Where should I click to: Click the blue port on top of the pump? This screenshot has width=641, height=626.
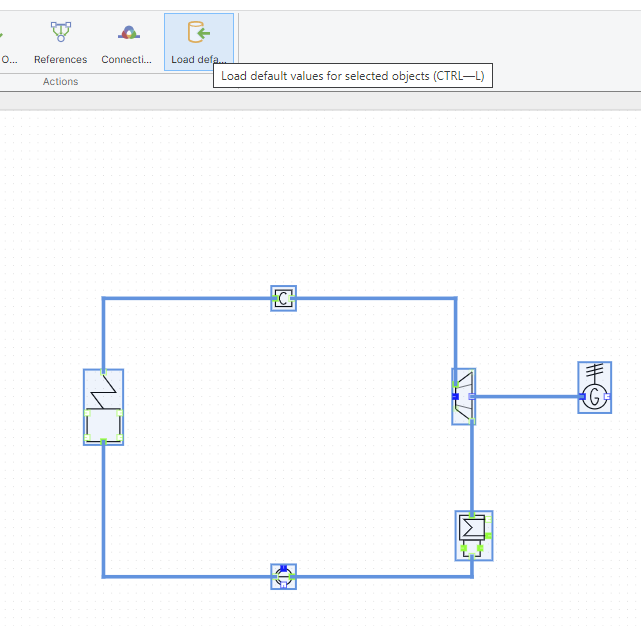(283, 567)
